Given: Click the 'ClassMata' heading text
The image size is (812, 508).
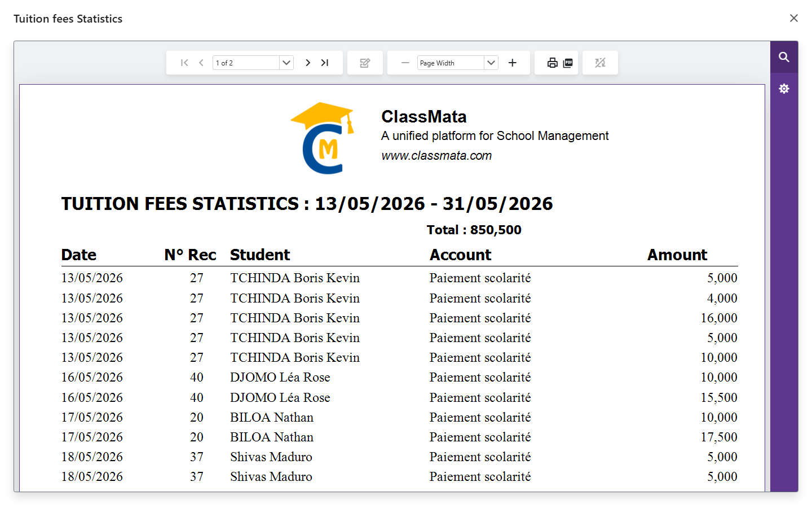Looking at the screenshot, I should click(424, 117).
